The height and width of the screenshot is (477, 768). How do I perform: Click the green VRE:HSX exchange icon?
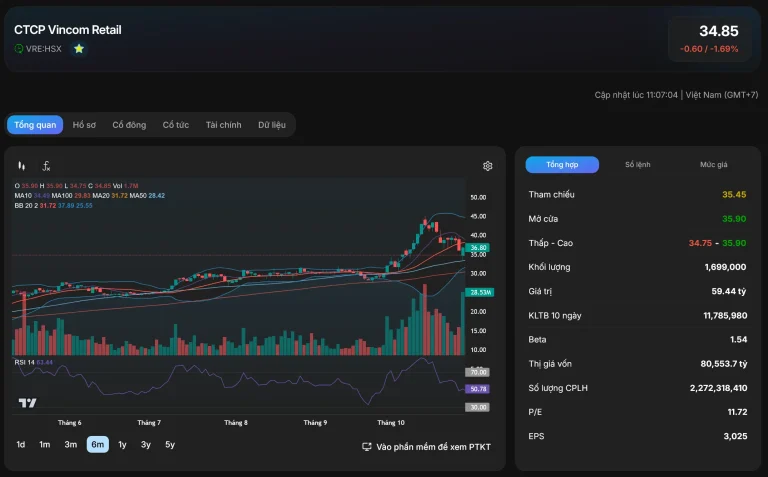coord(19,48)
